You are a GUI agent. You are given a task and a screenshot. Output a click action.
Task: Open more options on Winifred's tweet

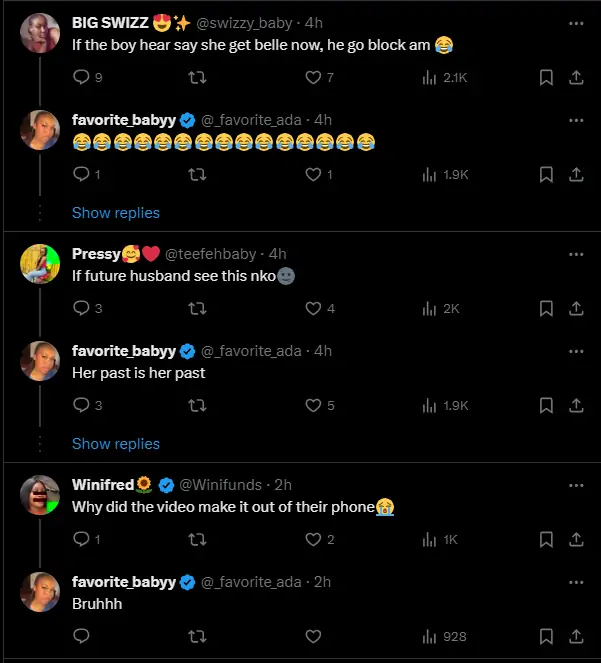coord(575,485)
